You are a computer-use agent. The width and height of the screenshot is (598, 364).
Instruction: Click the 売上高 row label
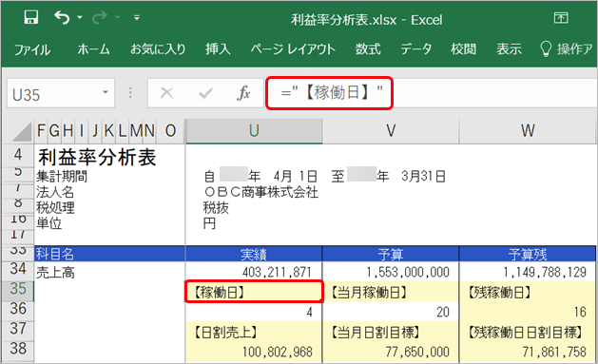coord(55,272)
